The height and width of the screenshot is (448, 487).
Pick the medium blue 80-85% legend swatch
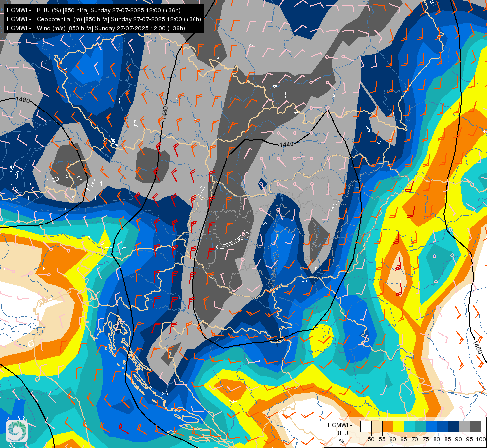(x=442, y=426)
